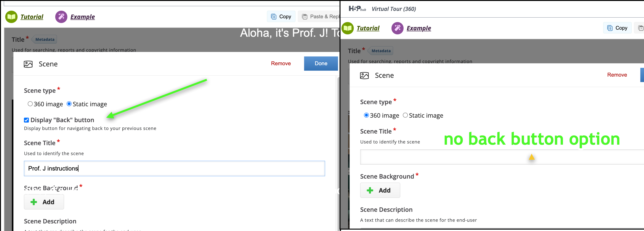Click the blue Done button
Viewport: 644px width, 231px height.
click(x=321, y=64)
